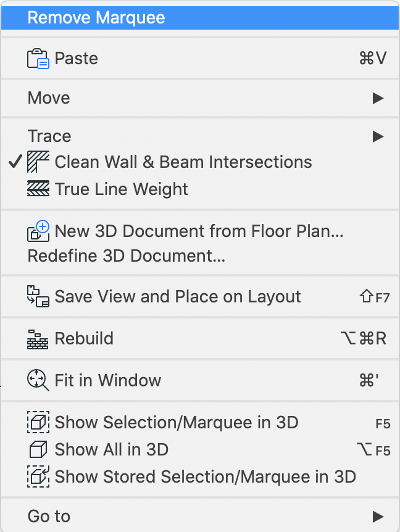Click the Paste clipboard icon
Image resolution: width=400 pixels, height=532 pixels.
(x=38, y=59)
